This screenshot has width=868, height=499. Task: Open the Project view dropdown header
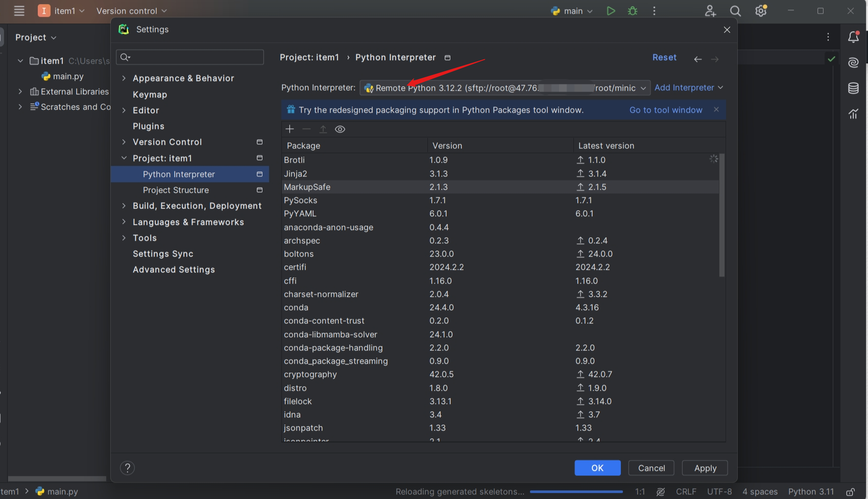[x=36, y=37]
